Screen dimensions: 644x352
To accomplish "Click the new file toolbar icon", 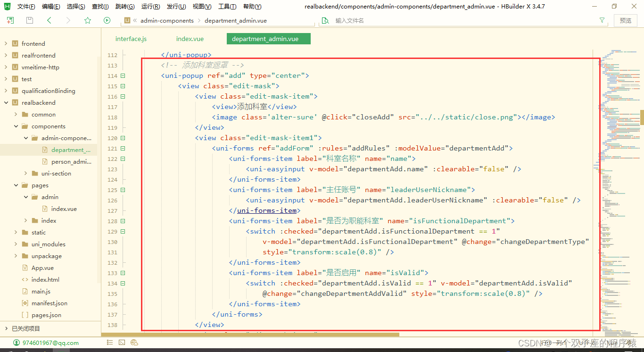I will click(10, 20).
